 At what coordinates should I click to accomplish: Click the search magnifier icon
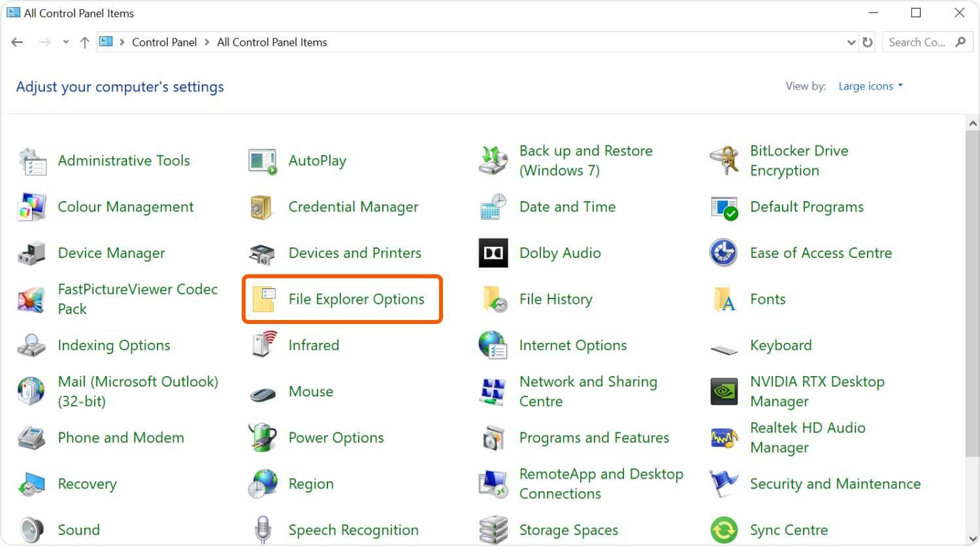[x=960, y=42]
